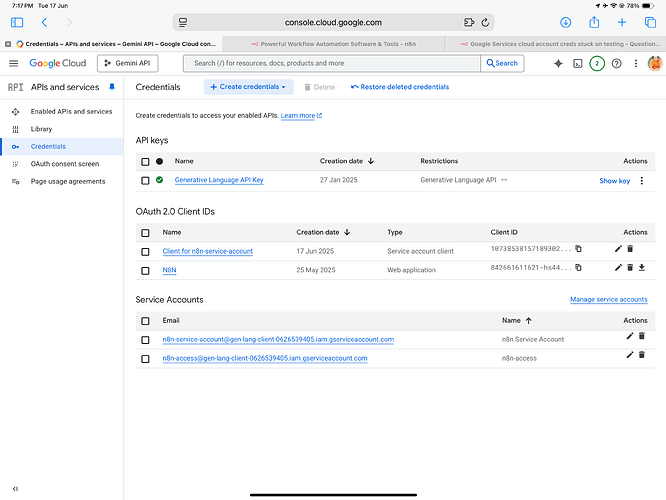
Task: Focus the resources search field
Action: [x=331, y=63]
